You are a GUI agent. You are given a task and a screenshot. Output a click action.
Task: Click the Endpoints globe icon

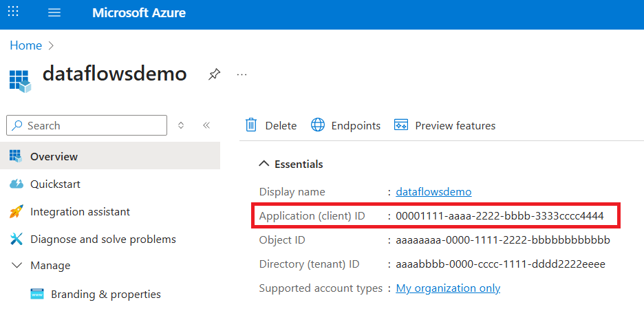pos(318,125)
